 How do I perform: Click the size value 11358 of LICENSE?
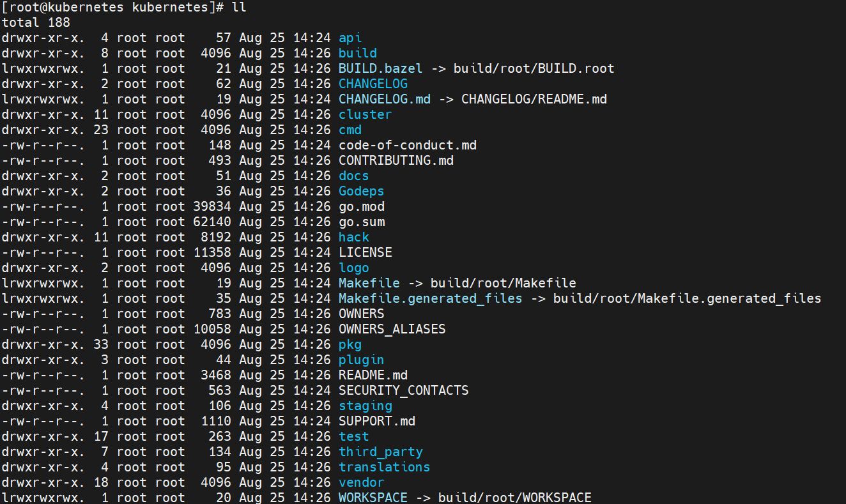click(x=212, y=252)
